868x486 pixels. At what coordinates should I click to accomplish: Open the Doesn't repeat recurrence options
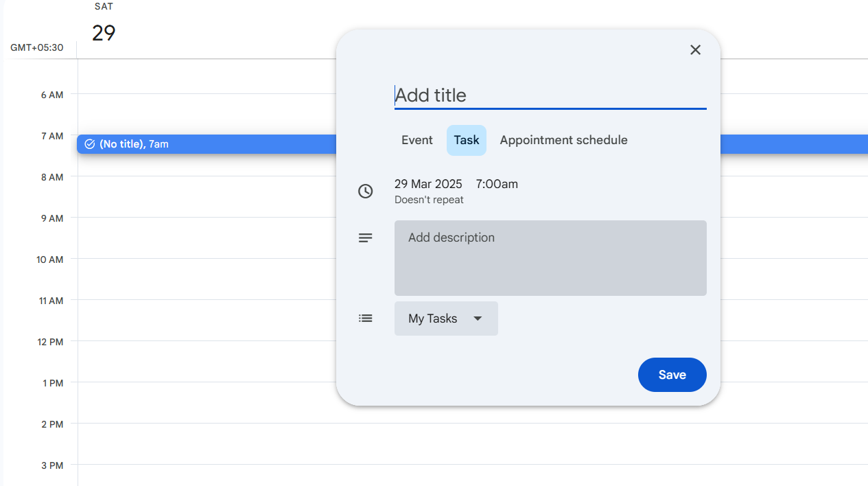click(429, 200)
